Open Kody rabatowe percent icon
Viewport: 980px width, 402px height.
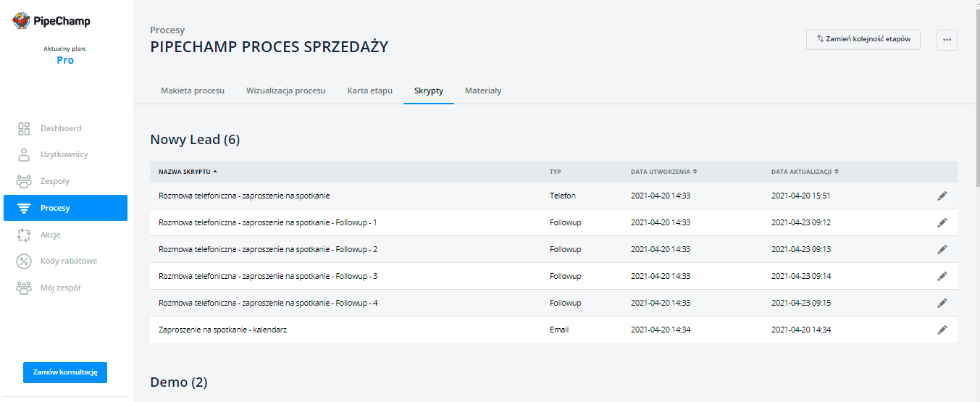click(24, 261)
